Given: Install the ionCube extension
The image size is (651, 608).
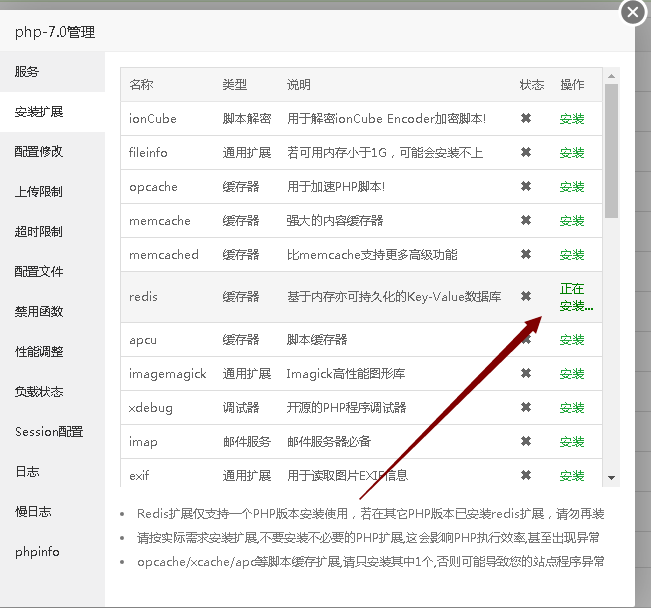Looking at the screenshot, I should pos(572,119).
